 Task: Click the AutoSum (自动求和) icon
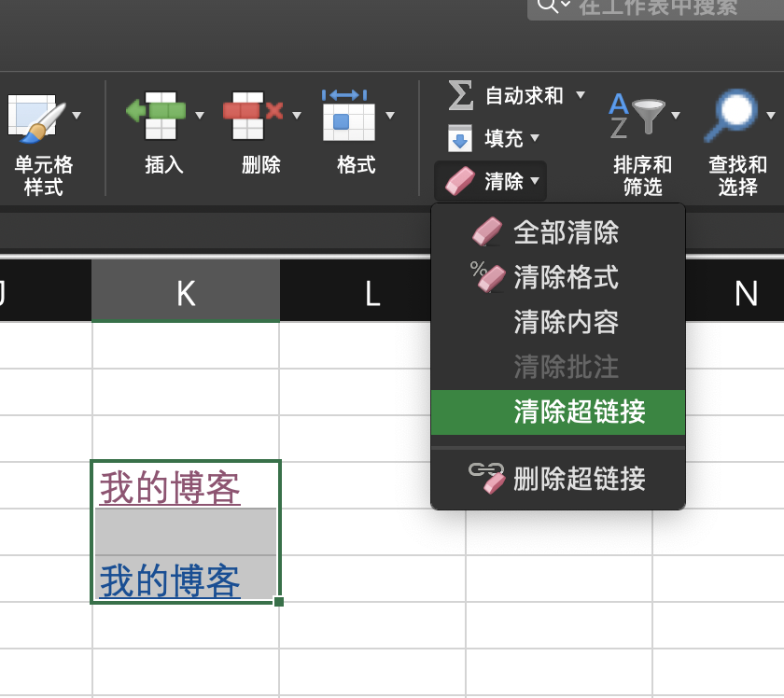tap(460, 94)
